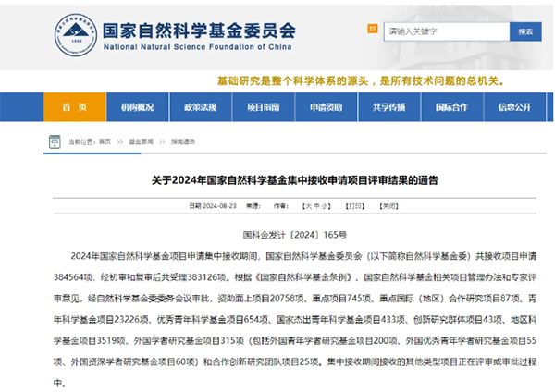Set font size to 中 (medium)

coord(316,206)
